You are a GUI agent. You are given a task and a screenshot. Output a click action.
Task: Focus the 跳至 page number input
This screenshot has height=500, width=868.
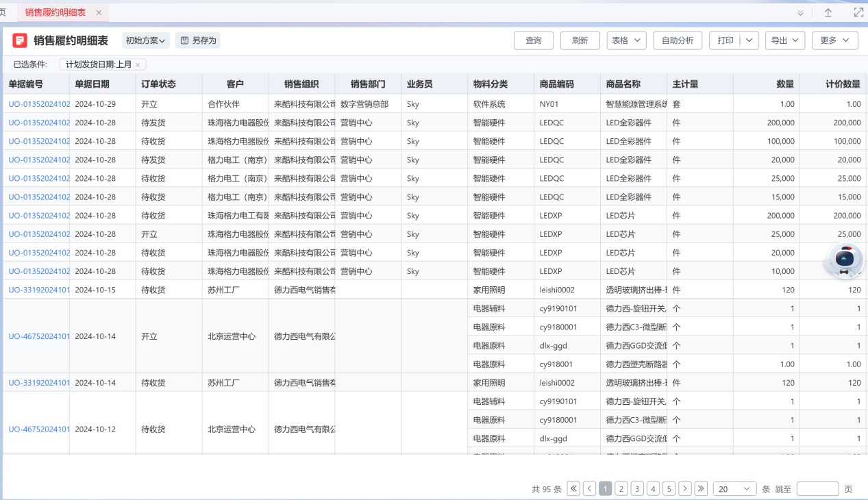tap(817, 489)
